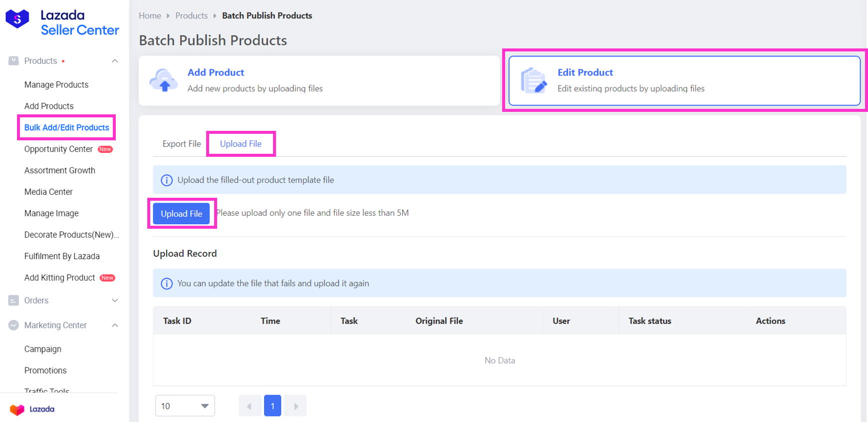Open Add Products in the sidebar

click(49, 106)
